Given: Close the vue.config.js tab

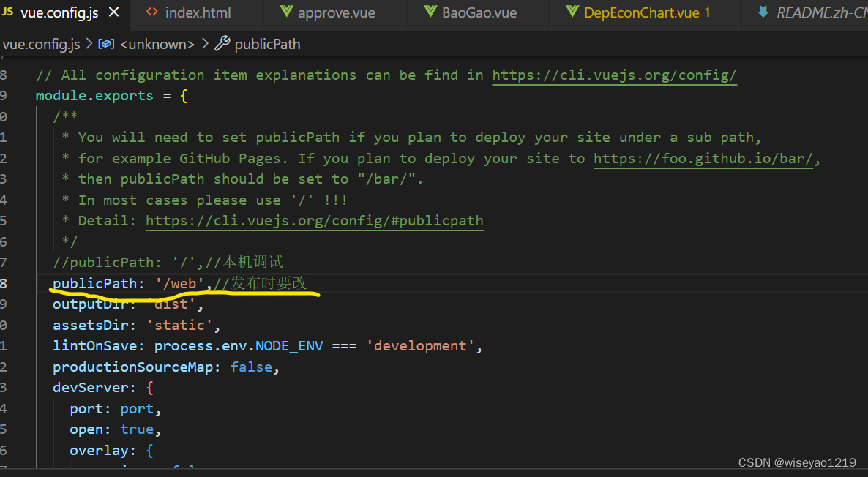Looking at the screenshot, I should (x=113, y=12).
